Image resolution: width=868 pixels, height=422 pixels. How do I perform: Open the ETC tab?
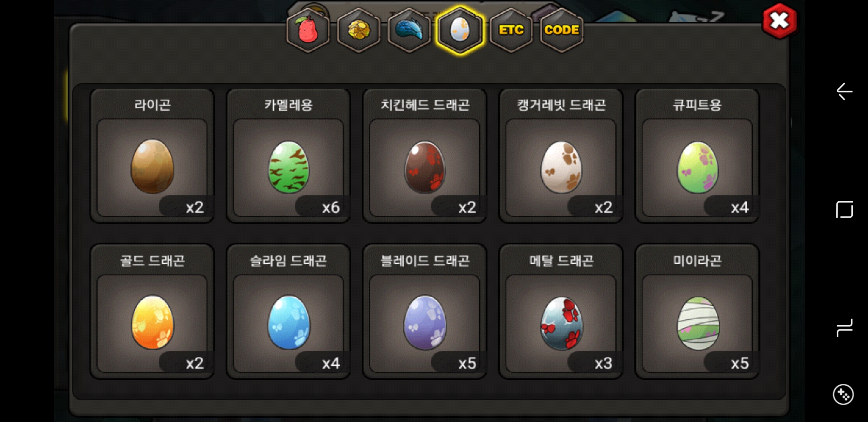[511, 30]
